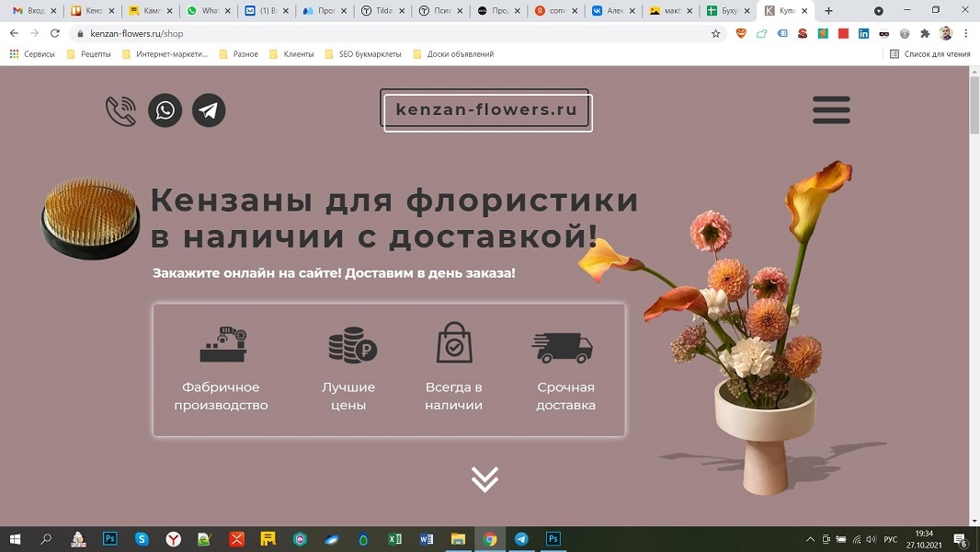Open the tab search dropdown arrow
The image size is (980, 552).
[x=879, y=11]
